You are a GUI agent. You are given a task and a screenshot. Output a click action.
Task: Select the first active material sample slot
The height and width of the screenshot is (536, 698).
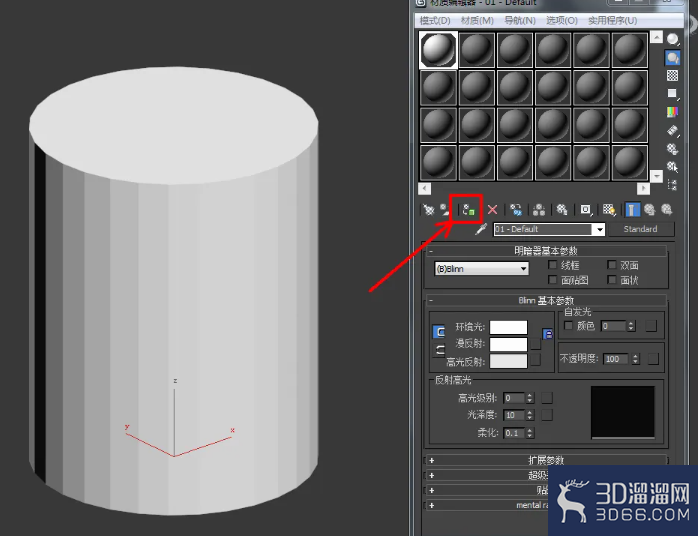tap(438, 50)
